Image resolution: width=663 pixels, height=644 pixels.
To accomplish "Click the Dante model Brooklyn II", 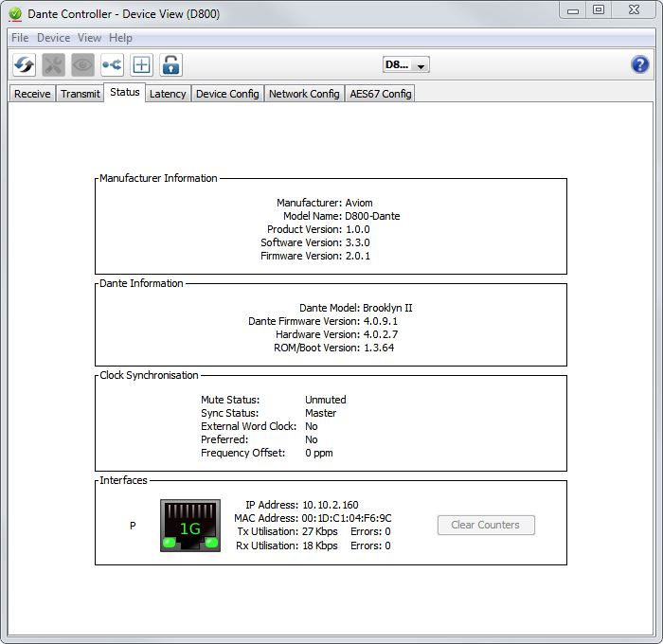I will [387, 308].
